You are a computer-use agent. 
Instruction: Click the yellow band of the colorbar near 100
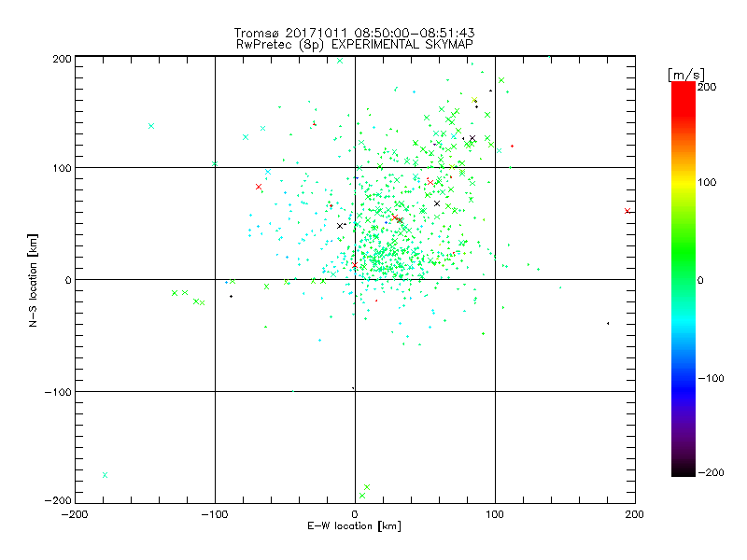point(684,183)
